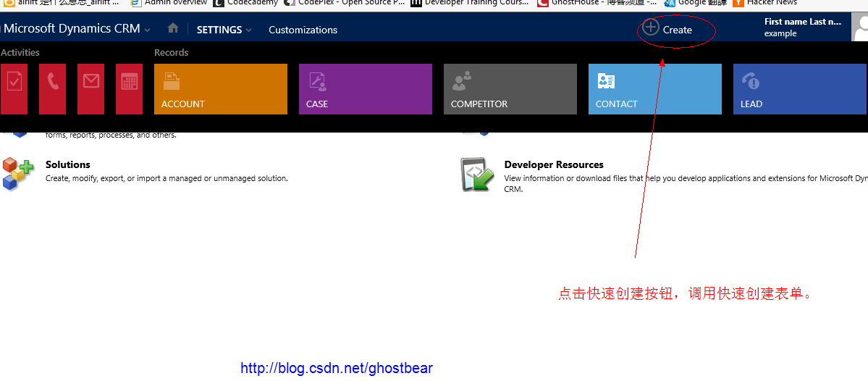Go to the Home icon
Viewport: 868px width, 381px height.
[x=173, y=28]
